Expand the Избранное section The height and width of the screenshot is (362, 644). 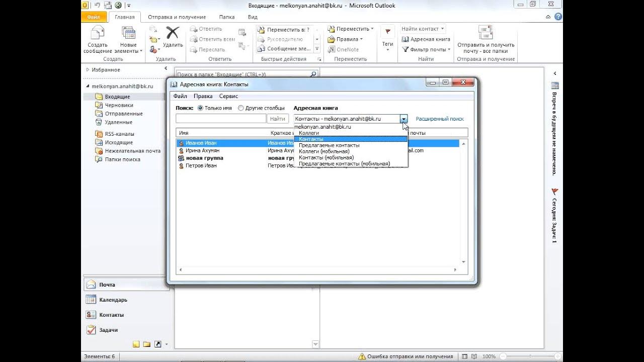coord(88,70)
